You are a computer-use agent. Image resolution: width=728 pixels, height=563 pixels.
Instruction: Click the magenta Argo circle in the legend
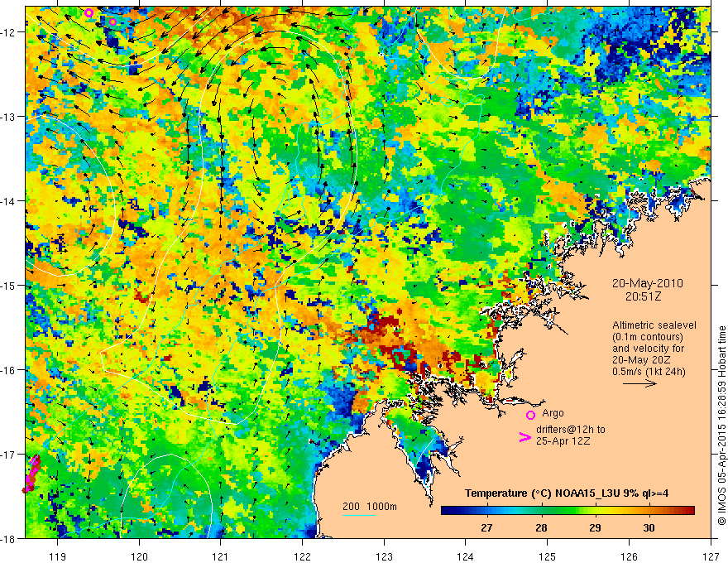click(x=530, y=415)
